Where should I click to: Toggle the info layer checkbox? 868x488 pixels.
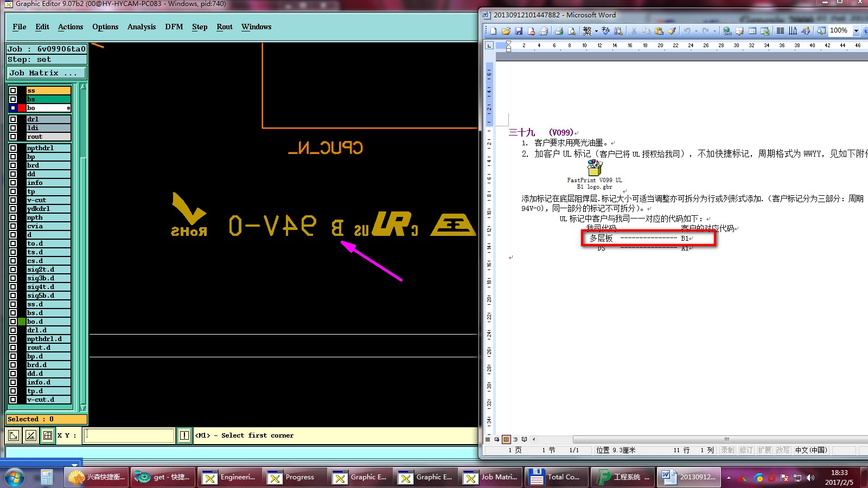point(13,183)
